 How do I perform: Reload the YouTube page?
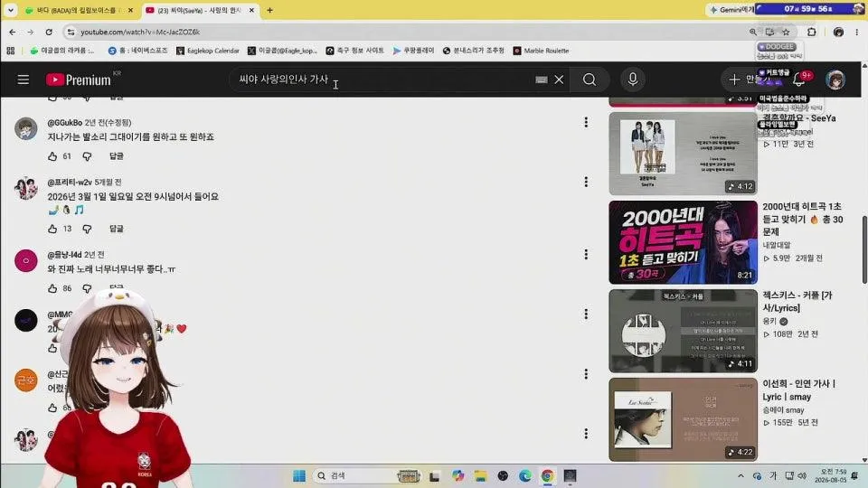49,33
